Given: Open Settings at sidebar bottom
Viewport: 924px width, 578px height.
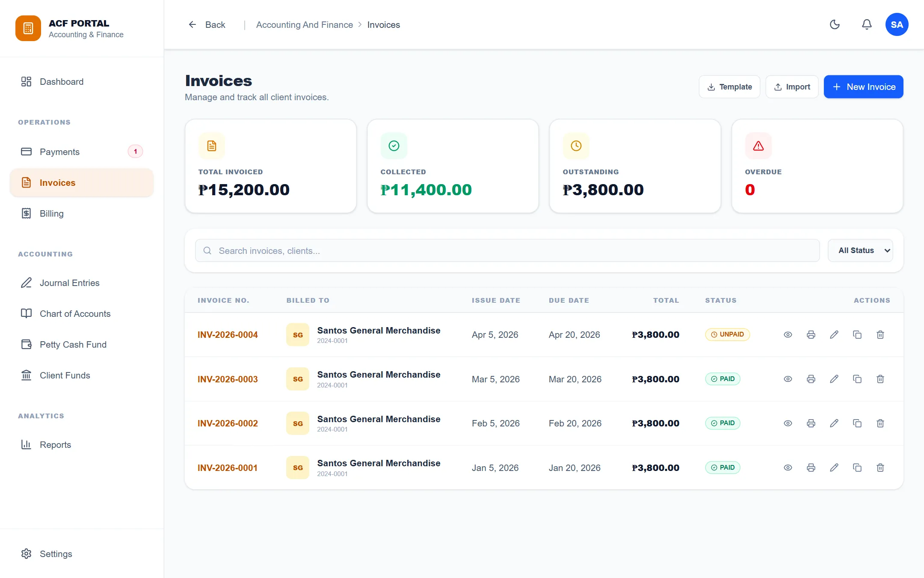Looking at the screenshot, I should (x=81, y=554).
